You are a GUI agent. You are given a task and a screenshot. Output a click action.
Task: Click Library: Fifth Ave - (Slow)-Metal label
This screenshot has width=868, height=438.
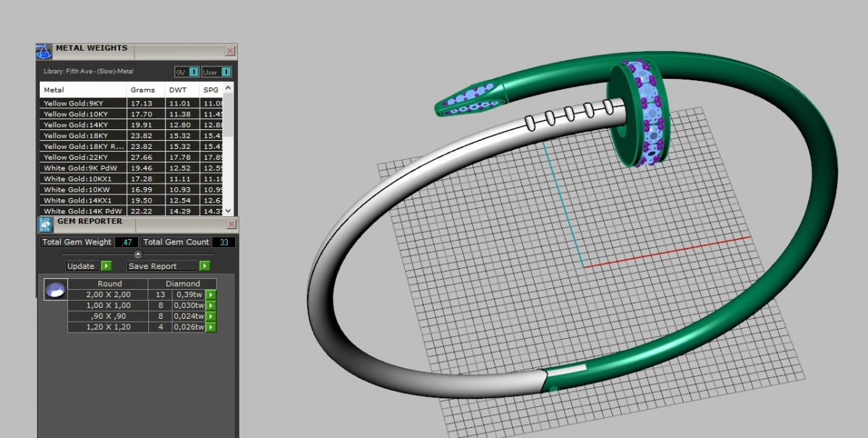pyautogui.click(x=89, y=72)
